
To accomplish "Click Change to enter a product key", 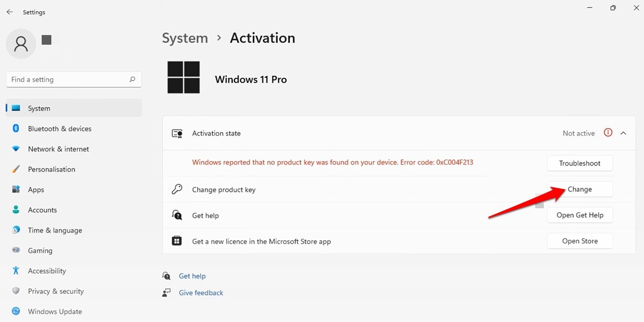I will pyautogui.click(x=580, y=189).
